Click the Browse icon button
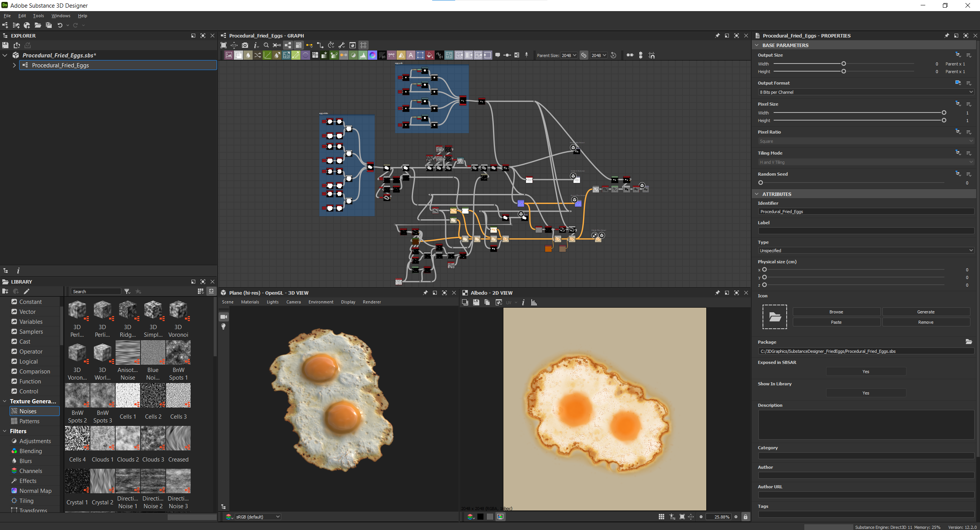 836,312
